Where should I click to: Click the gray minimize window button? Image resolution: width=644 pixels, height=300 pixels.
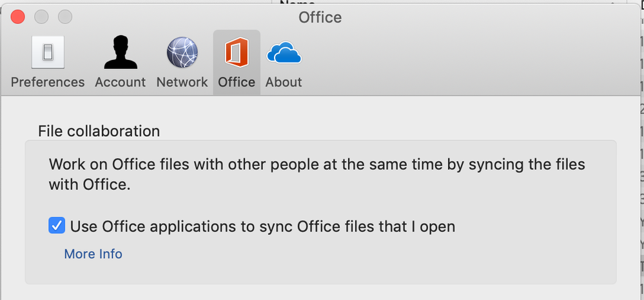pyautogui.click(x=41, y=17)
